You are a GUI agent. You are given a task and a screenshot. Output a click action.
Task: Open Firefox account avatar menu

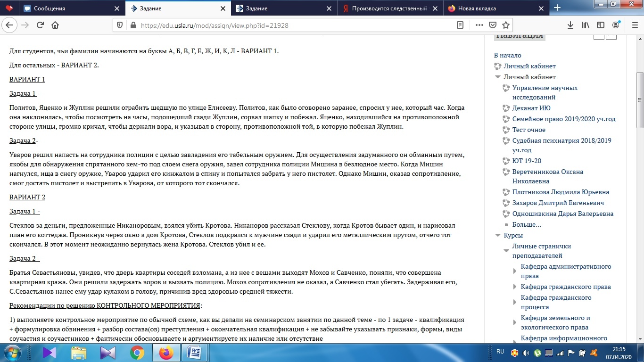(616, 25)
